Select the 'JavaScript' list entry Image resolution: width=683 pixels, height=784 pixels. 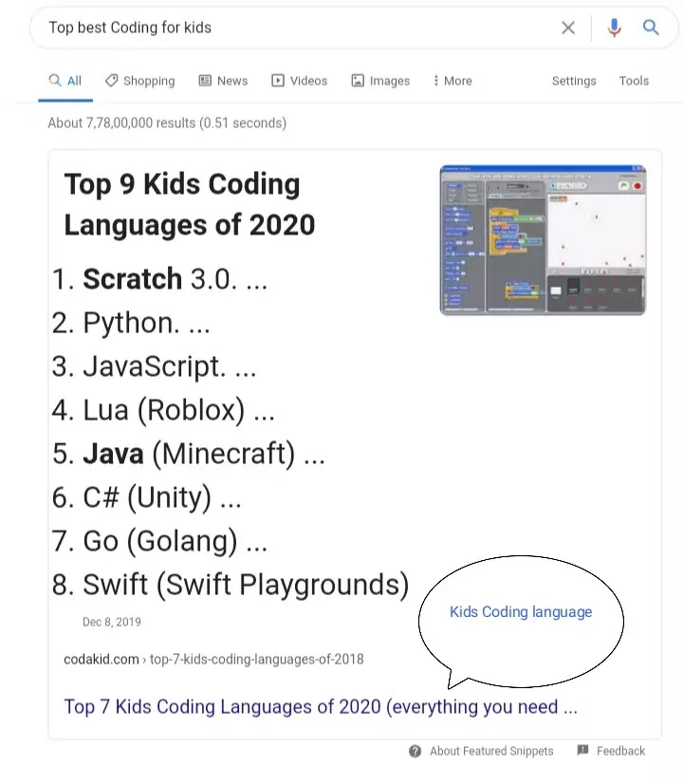[154, 366]
